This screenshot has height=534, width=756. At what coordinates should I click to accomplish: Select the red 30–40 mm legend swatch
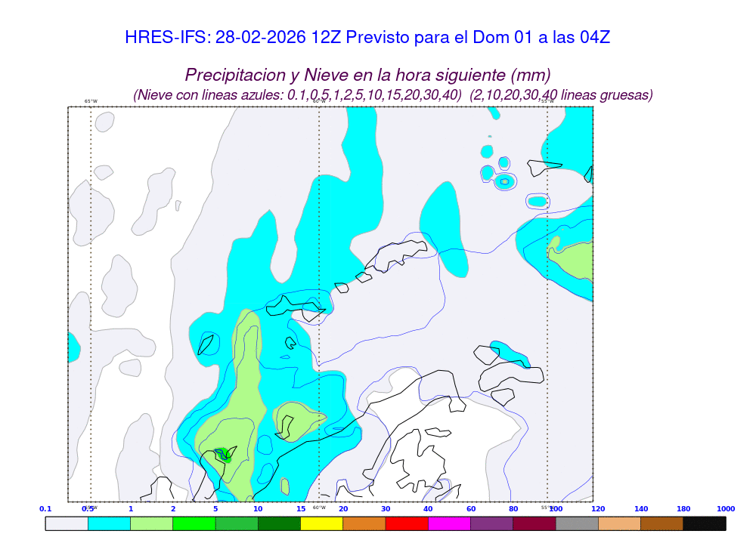click(x=406, y=523)
